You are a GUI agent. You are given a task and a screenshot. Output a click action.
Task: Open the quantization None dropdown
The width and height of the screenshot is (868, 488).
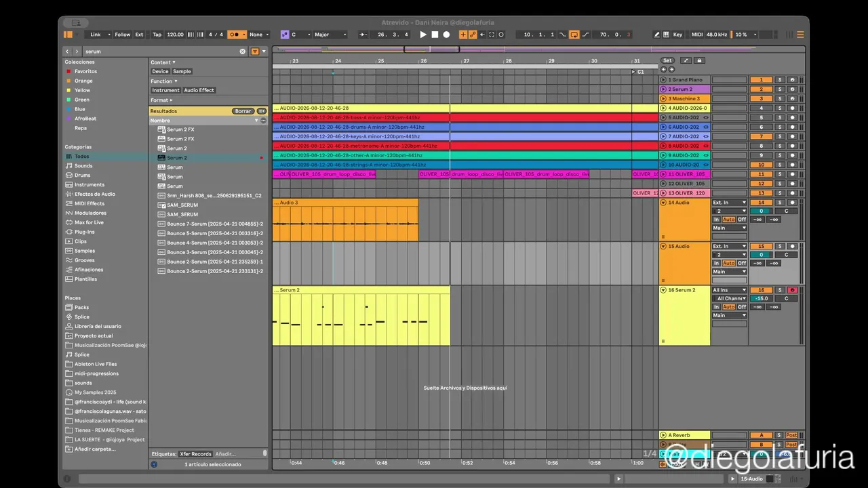pyautogui.click(x=259, y=35)
